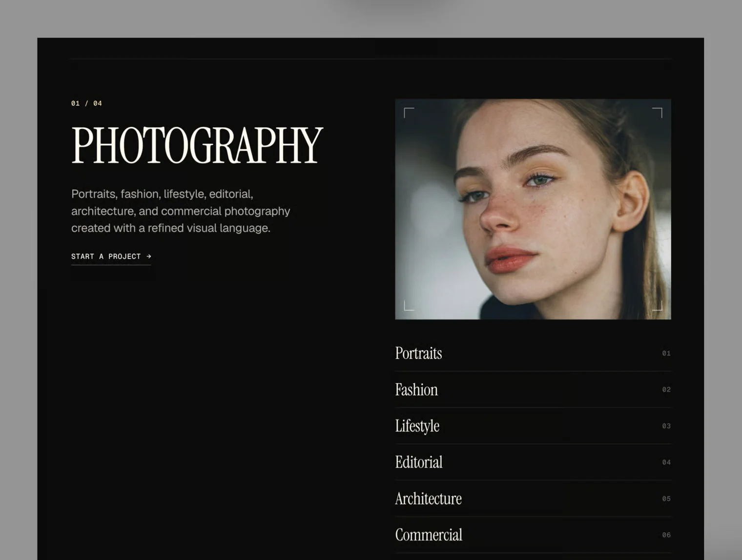Click the number 03 beside Lifestyle
742x560 pixels.
pyautogui.click(x=666, y=426)
